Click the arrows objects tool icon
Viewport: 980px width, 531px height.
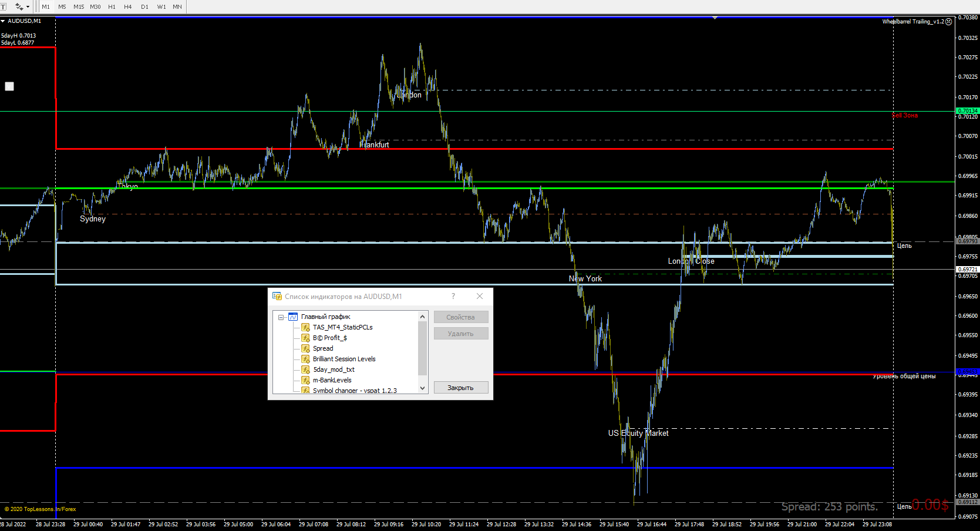pos(19,6)
